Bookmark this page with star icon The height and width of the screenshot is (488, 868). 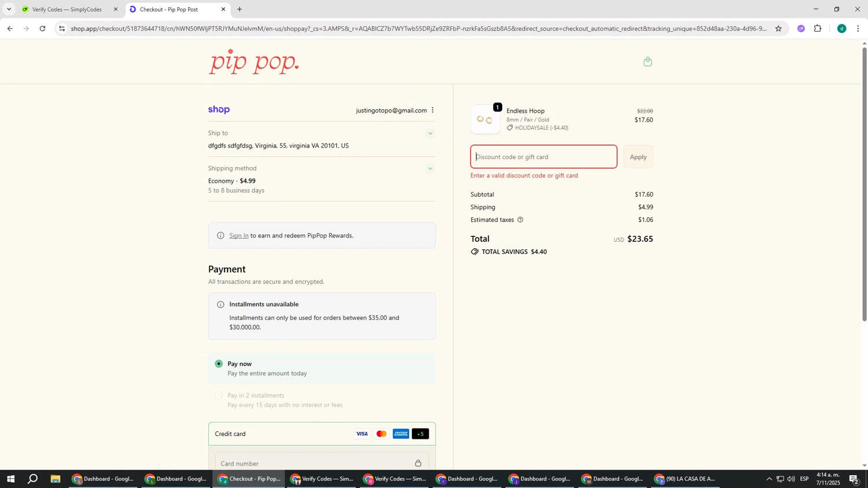[x=778, y=28]
